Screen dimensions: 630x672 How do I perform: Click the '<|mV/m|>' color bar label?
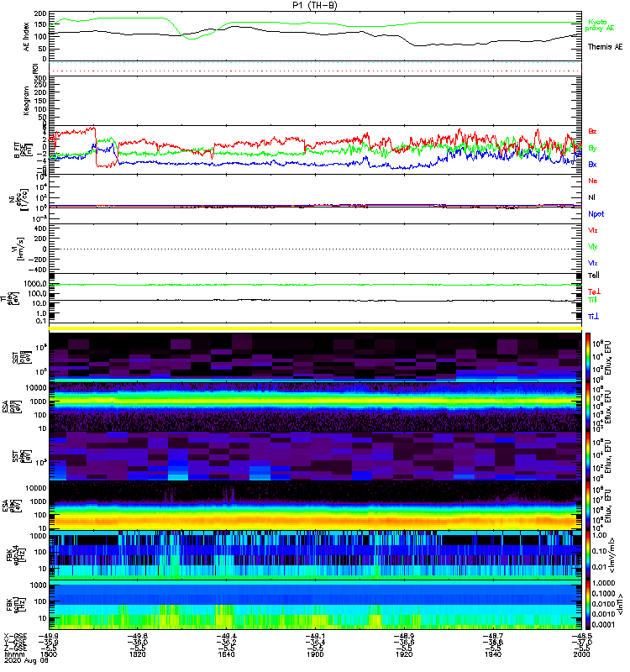[612, 555]
